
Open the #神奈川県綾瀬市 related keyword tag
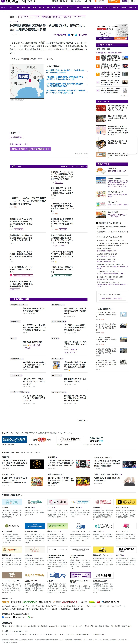(17, 137)
